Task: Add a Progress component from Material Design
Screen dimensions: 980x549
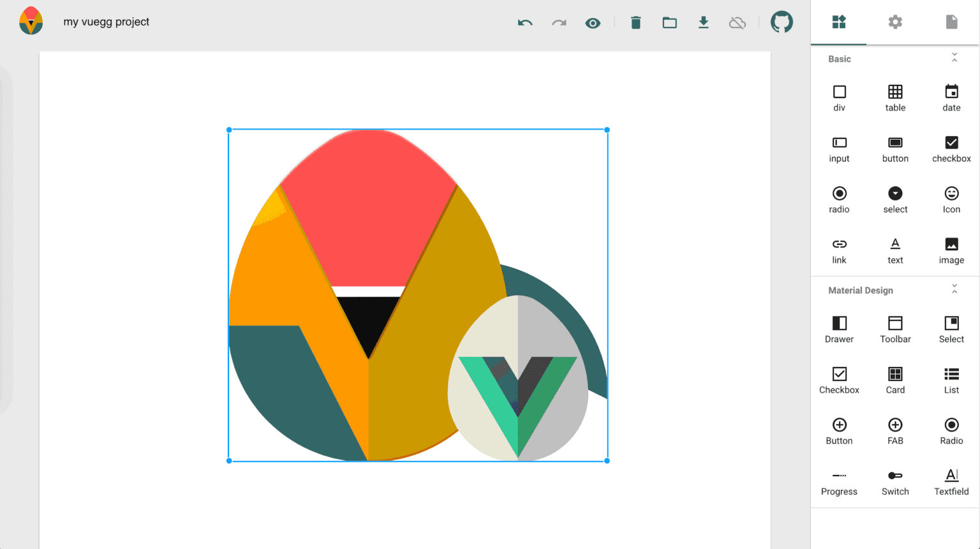Action: coord(839,481)
